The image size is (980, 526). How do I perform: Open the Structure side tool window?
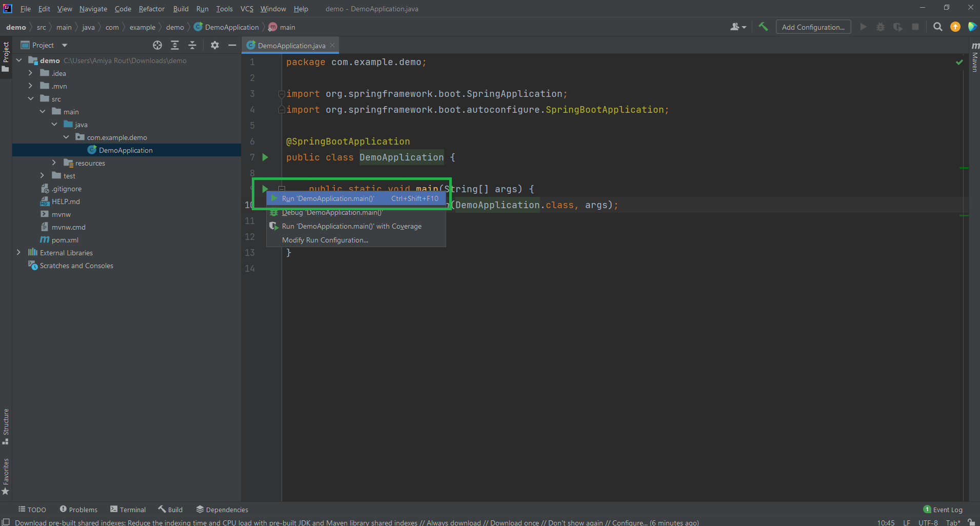pos(6,427)
